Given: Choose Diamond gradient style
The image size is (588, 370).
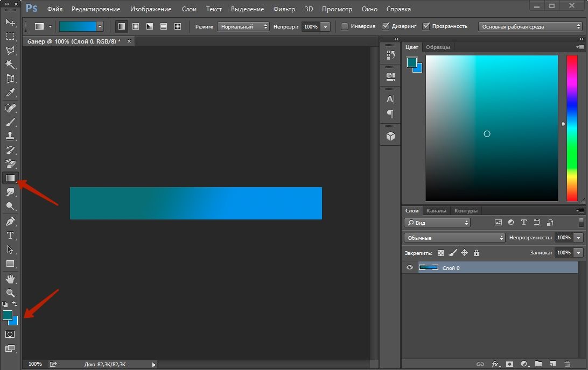Looking at the screenshot, I should point(177,26).
